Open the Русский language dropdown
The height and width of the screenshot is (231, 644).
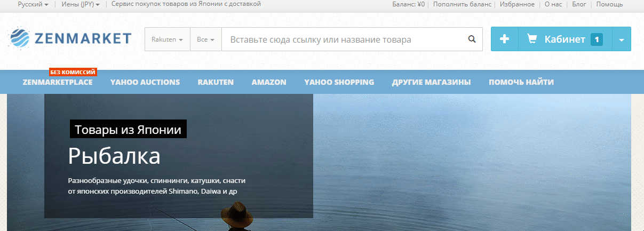(33, 4)
